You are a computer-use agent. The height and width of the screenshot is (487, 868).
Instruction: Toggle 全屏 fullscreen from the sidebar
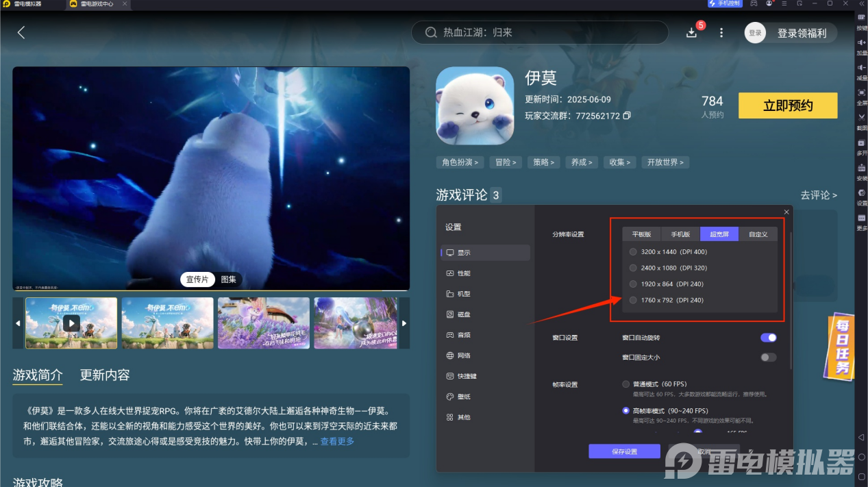(x=862, y=97)
